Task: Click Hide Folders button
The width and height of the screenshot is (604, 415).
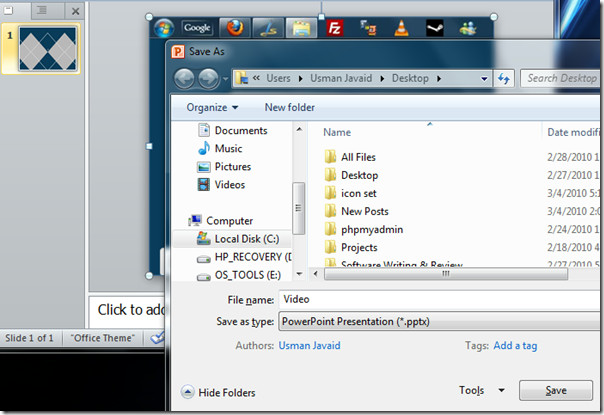Action: 218,393
